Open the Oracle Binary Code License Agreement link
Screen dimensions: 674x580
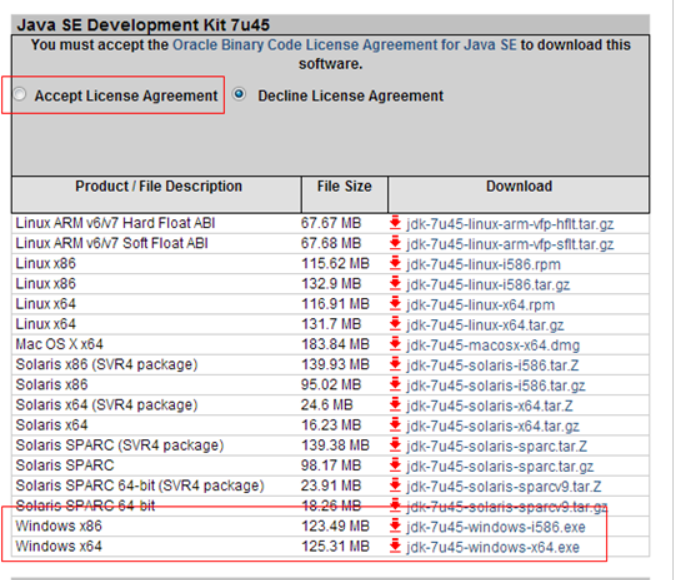click(344, 45)
